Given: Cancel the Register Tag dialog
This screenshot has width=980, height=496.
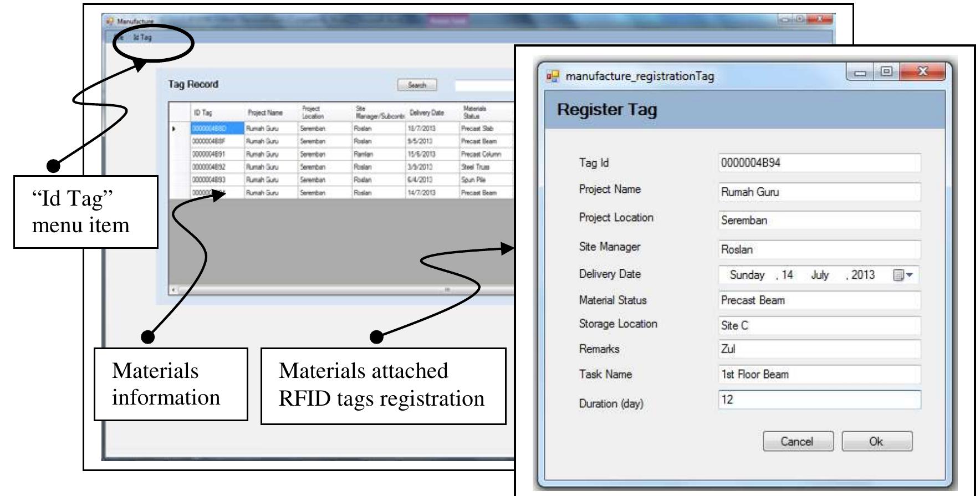Looking at the screenshot, I should tap(798, 441).
